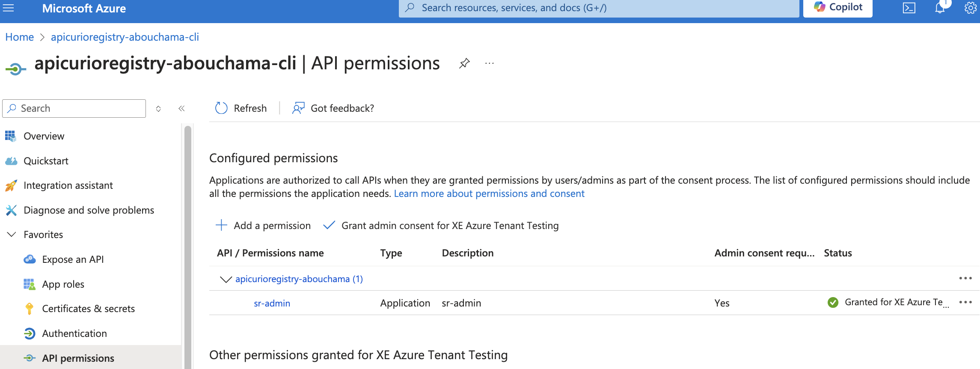Click the Copilot button
980x369 pixels.
(x=838, y=8)
